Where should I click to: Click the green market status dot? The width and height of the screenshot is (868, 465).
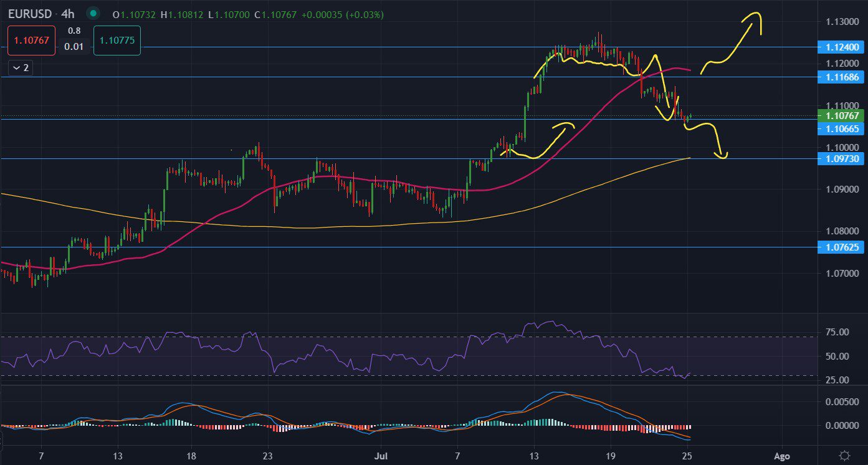tap(93, 13)
